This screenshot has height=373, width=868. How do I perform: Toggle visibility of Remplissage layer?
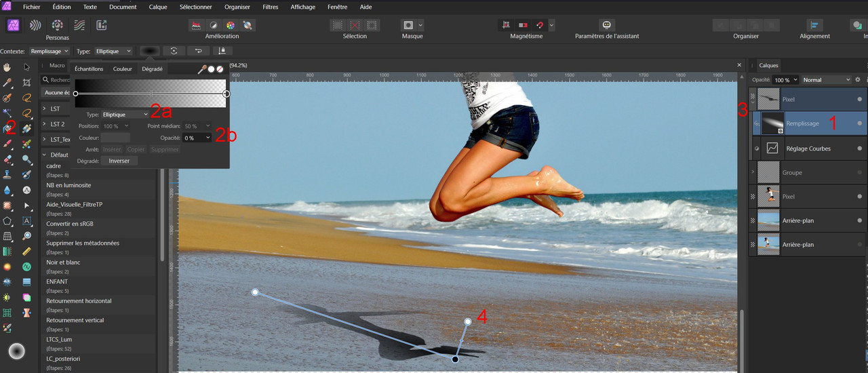point(860,123)
